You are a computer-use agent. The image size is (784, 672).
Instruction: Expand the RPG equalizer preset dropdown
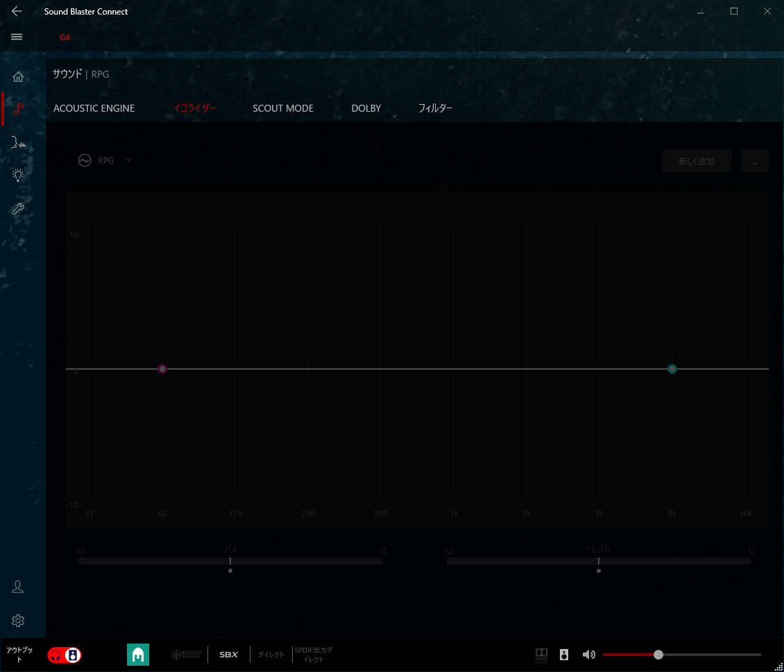(x=128, y=160)
